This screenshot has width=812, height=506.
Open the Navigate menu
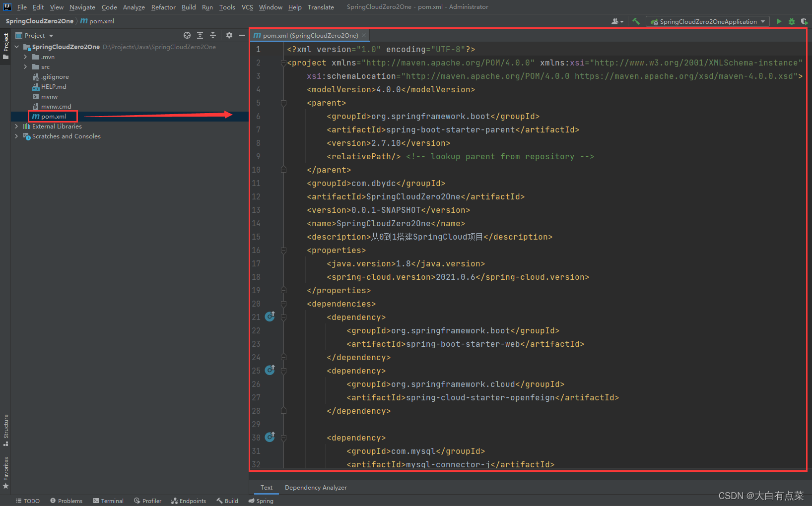coord(82,7)
